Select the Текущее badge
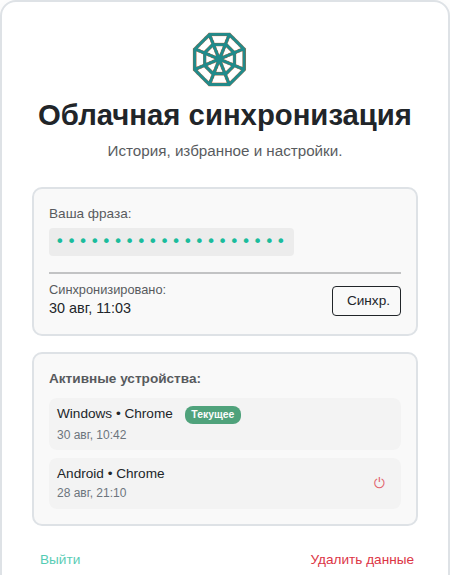 tap(213, 415)
